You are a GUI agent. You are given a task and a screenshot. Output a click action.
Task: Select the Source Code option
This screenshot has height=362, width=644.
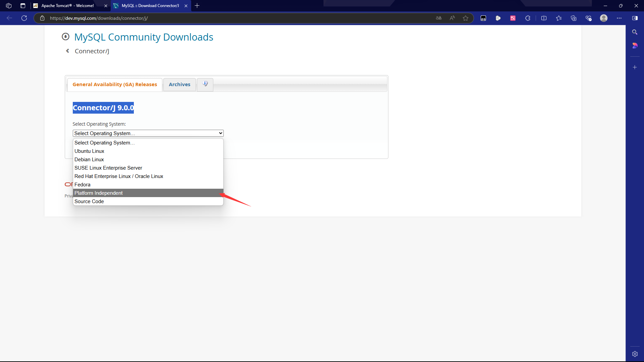[x=148, y=201]
